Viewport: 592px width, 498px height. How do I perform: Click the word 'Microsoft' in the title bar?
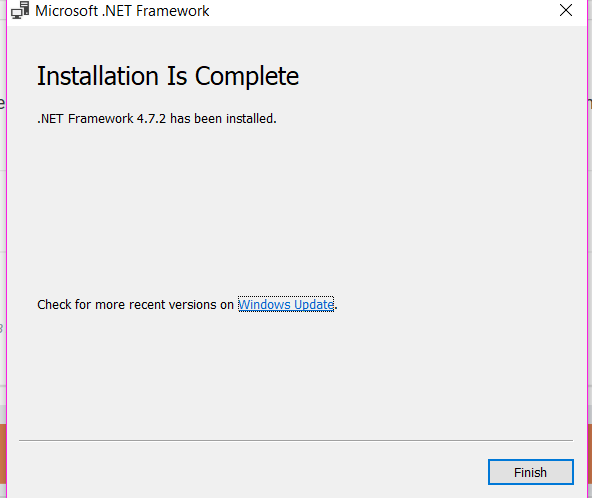(66, 11)
